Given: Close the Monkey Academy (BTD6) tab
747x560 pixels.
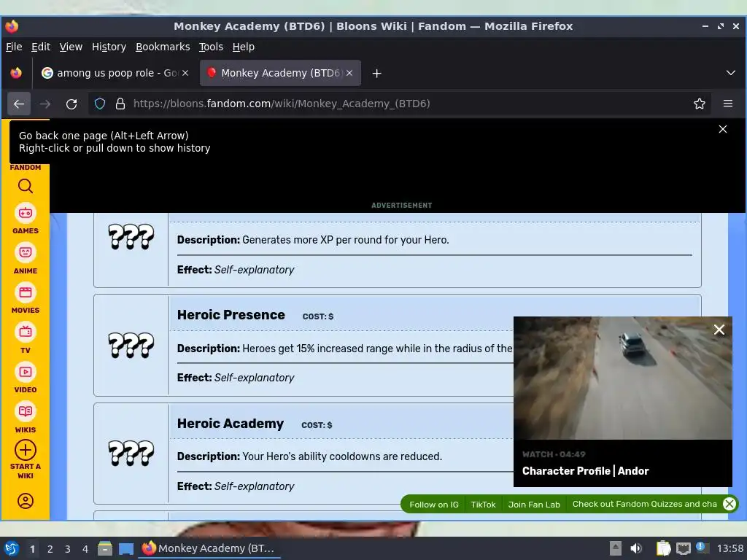Looking at the screenshot, I should click(x=349, y=73).
